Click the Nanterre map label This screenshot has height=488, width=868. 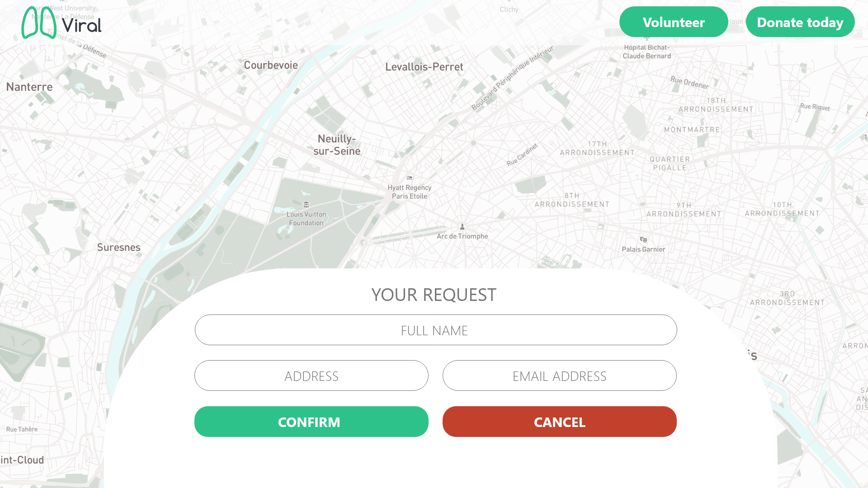point(29,87)
